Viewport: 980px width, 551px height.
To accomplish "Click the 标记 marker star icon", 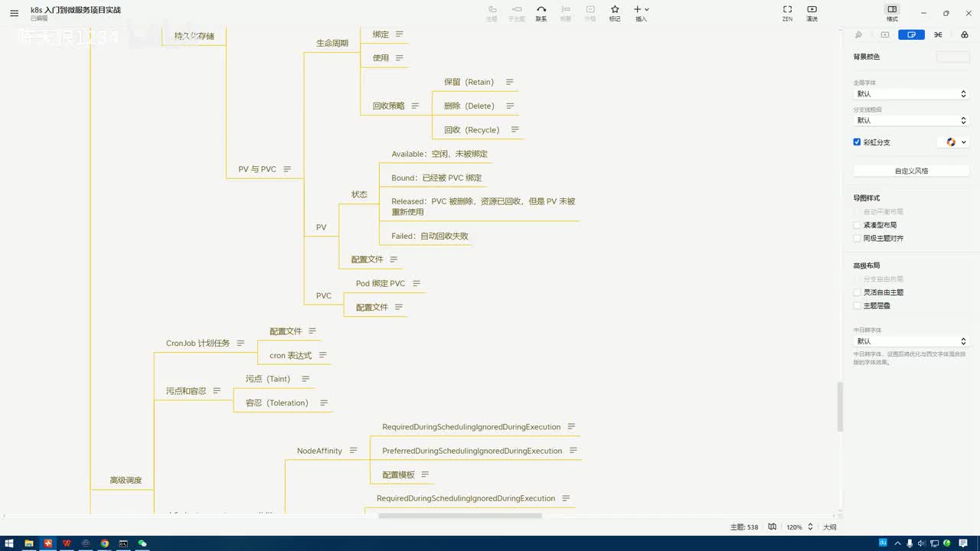I will point(615,13).
